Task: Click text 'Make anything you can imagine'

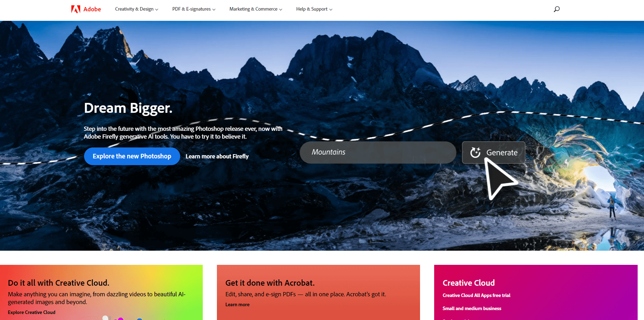Action: (x=49, y=294)
